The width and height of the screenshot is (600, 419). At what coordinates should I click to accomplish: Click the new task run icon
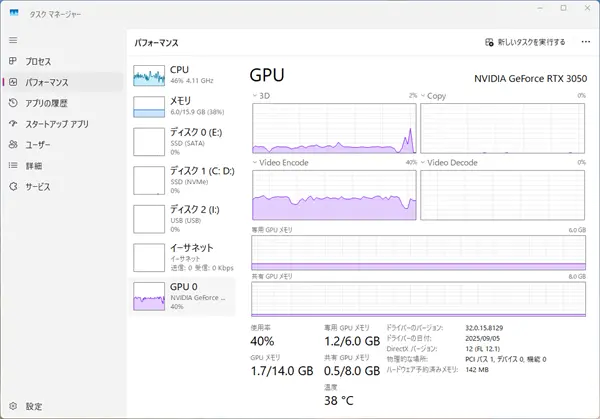489,42
